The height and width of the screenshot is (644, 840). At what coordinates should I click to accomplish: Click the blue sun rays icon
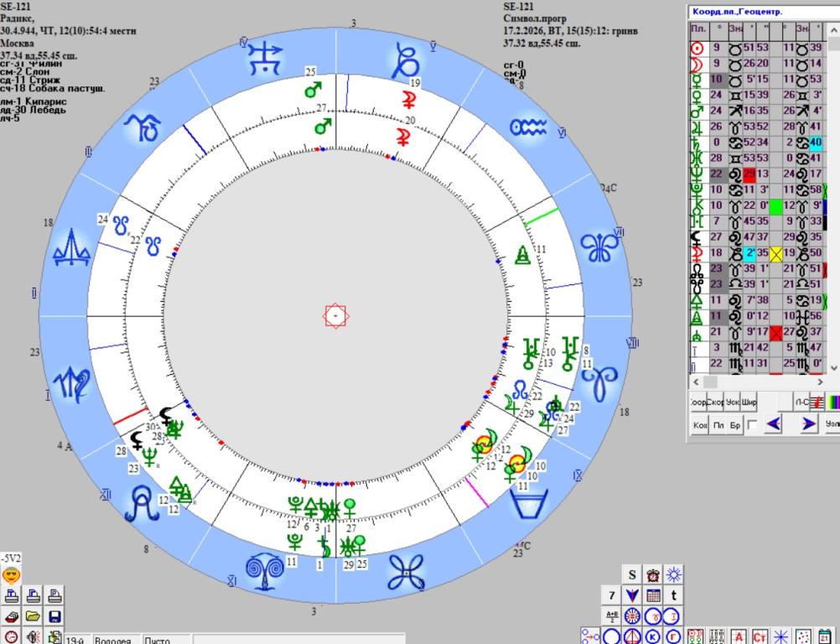click(x=673, y=574)
